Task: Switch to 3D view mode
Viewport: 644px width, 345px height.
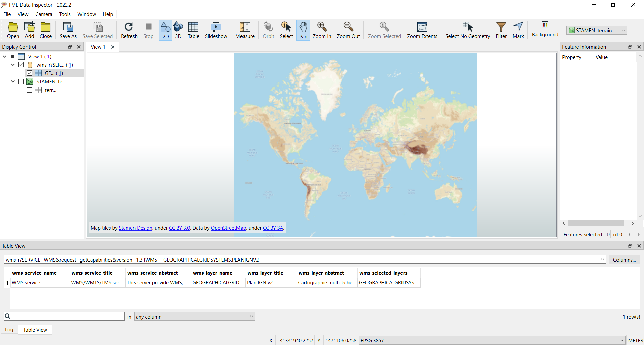Action: pos(178,30)
